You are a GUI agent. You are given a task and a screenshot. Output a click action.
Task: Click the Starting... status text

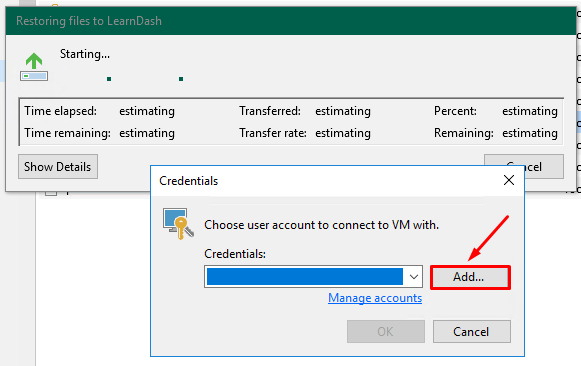[x=85, y=54]
